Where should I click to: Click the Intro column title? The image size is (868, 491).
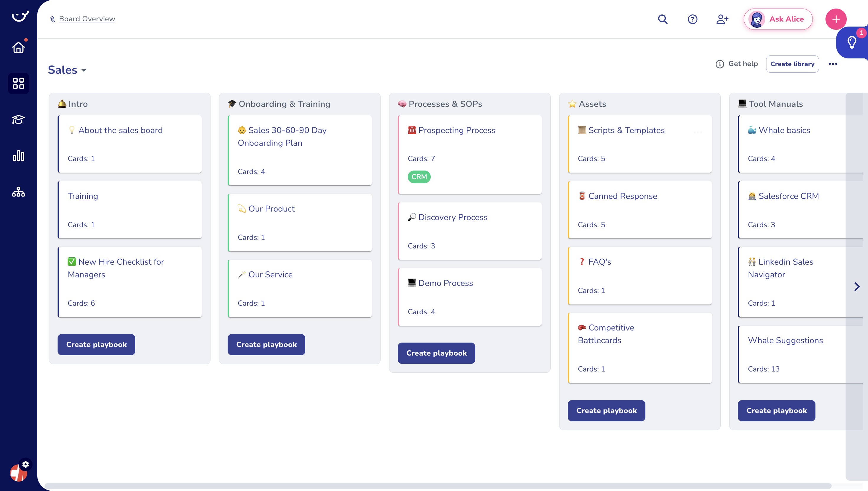point(78,104)
